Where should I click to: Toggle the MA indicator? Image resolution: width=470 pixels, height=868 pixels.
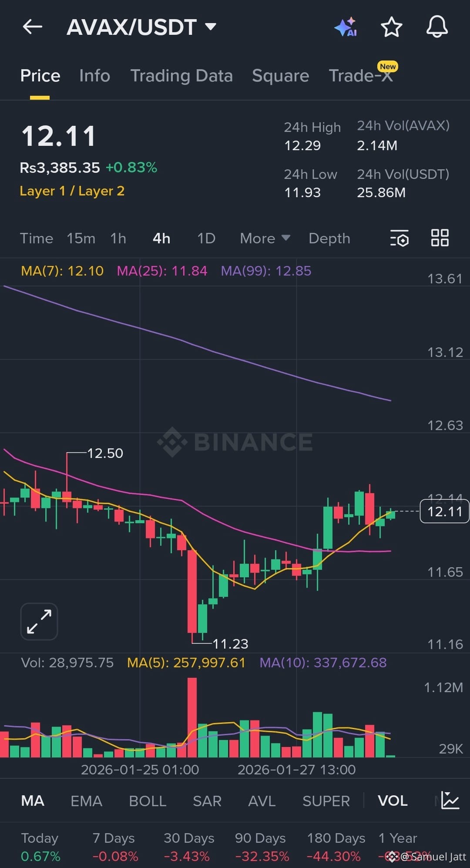[x=33, y=801]
